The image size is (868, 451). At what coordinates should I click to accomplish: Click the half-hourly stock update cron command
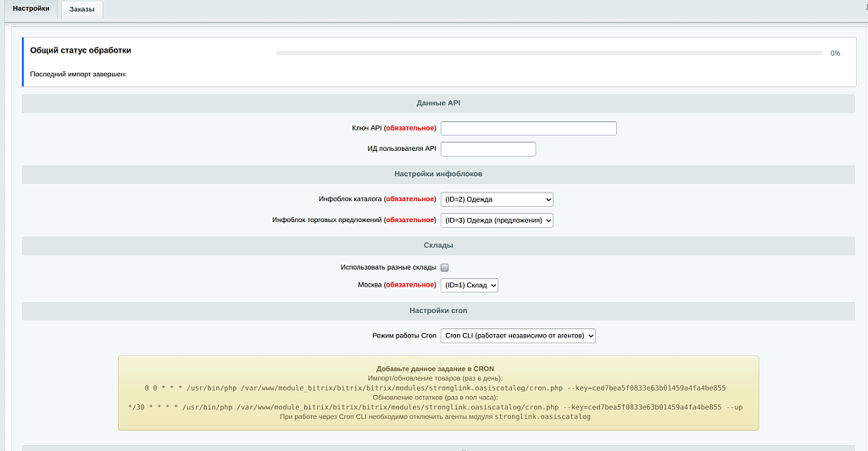coord(435,407)
